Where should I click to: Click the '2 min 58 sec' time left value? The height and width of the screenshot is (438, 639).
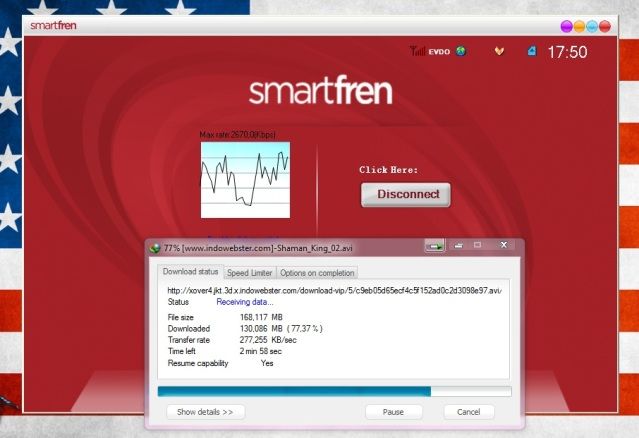[260, 351]
